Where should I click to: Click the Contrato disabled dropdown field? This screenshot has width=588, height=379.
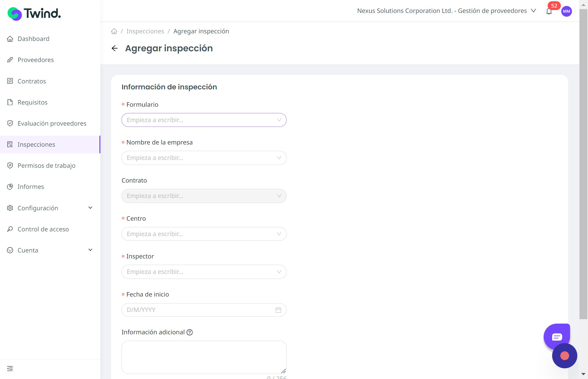(x=204, y=196)
